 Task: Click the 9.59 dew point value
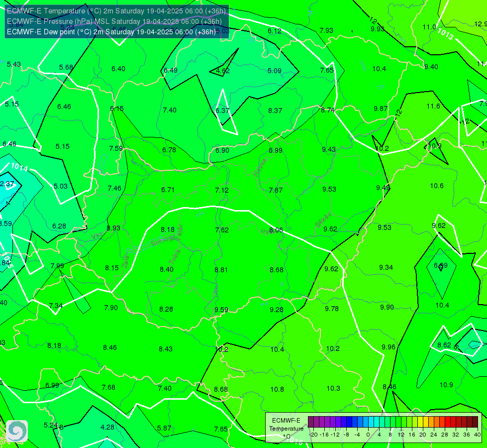(221, 310)
